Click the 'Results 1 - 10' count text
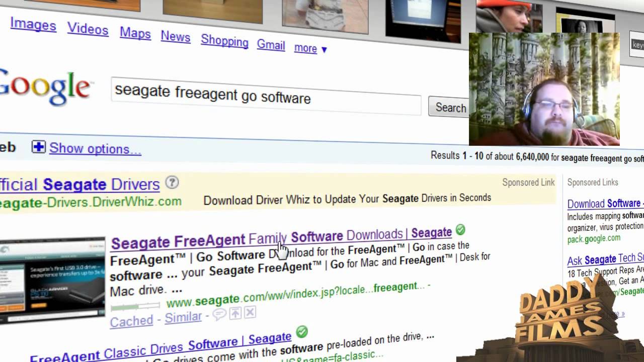 (457, 156)
